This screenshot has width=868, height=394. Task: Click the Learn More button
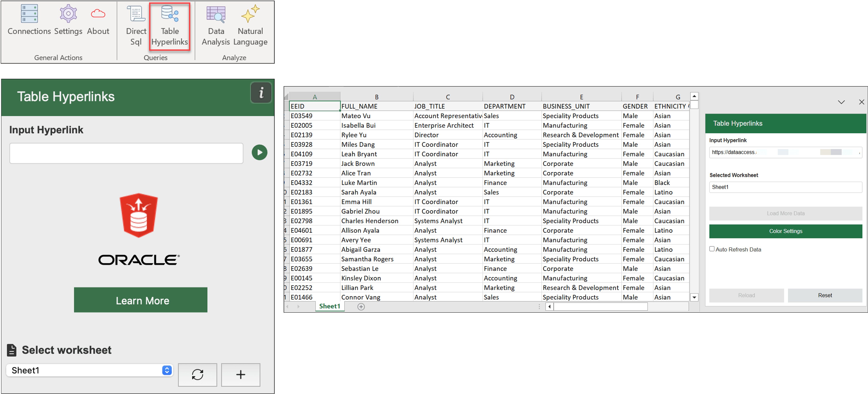(x=141, y=300)
